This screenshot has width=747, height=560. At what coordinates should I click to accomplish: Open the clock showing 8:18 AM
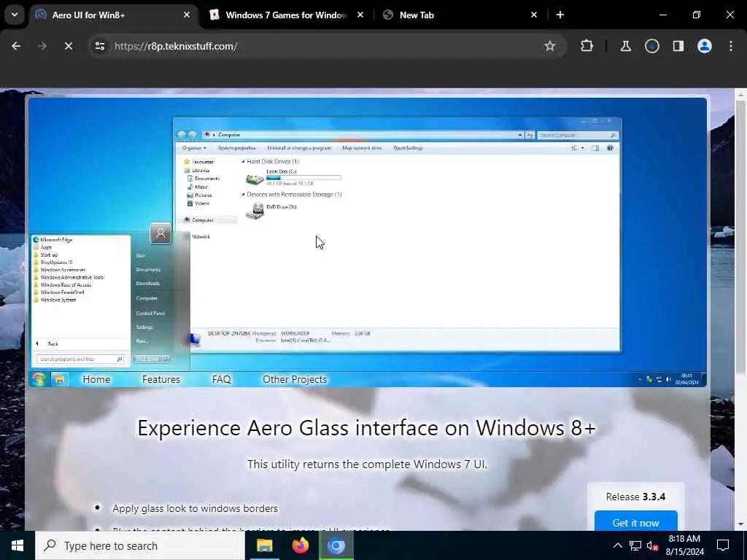point(684,545)
